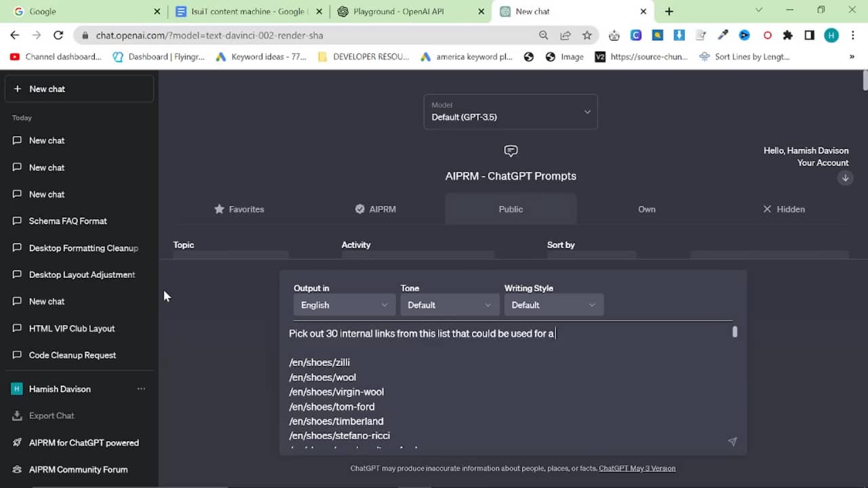
Task: Click the page vertical scrollbar thumb
Action: click(x=865, y=79)
